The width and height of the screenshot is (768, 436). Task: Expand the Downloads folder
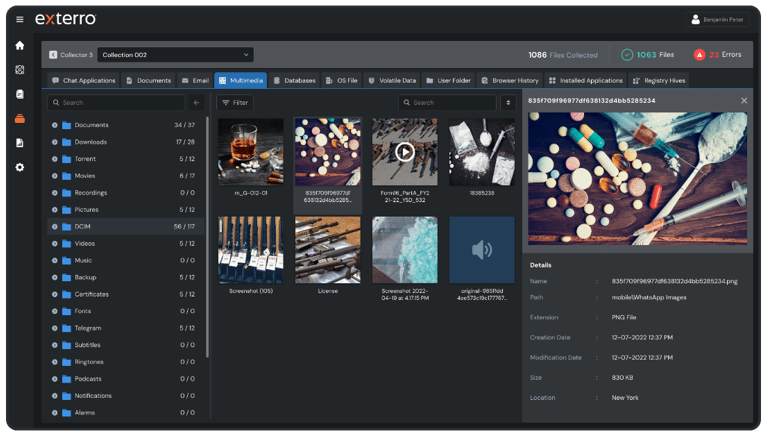tap(54, 142)
